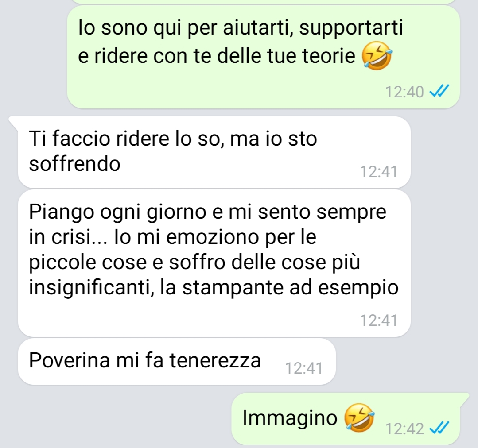Click the 12:41 timestamp under 'soffrendo'
Viewport: 478px width, 448px height.
point(379,172)
